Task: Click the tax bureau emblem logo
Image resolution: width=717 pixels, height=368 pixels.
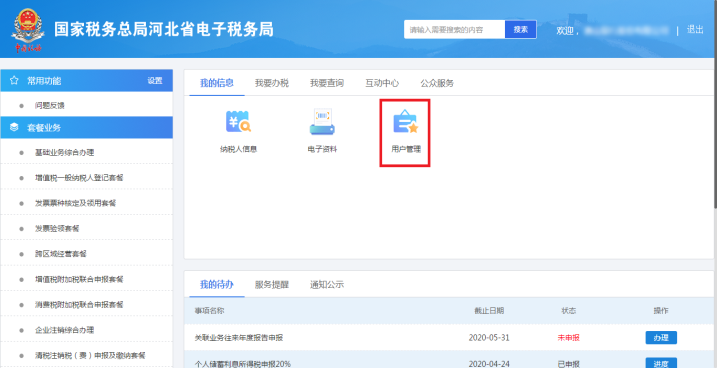Action: point(28,29)
